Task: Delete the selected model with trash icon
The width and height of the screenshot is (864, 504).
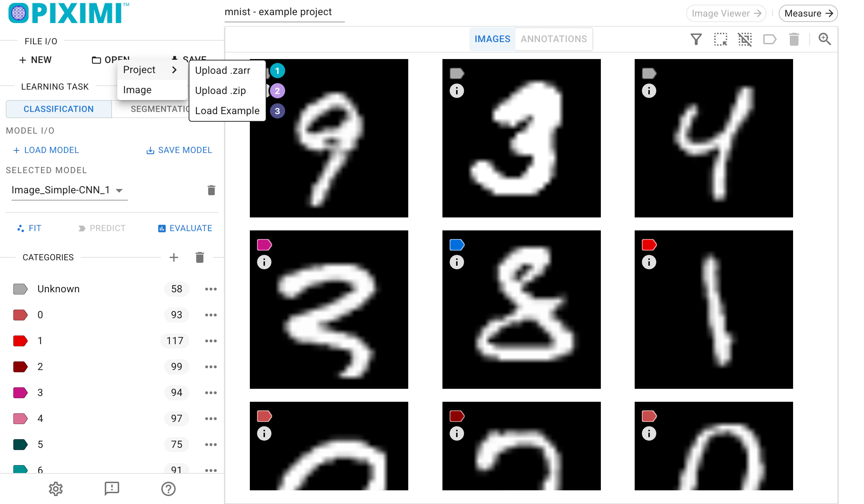Action: click(x=211, y=190)
